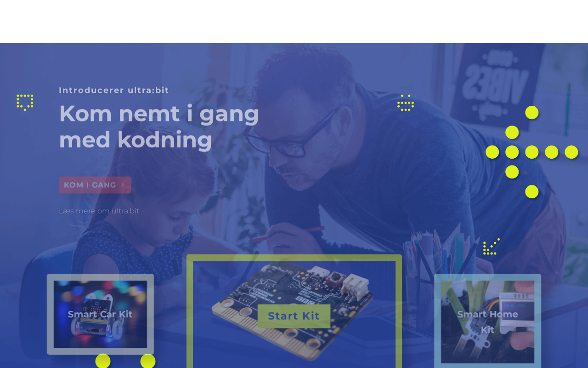Click the Introducerer ultra:bit subtitle text
The image size is (588, 368).
pos(114,90)
